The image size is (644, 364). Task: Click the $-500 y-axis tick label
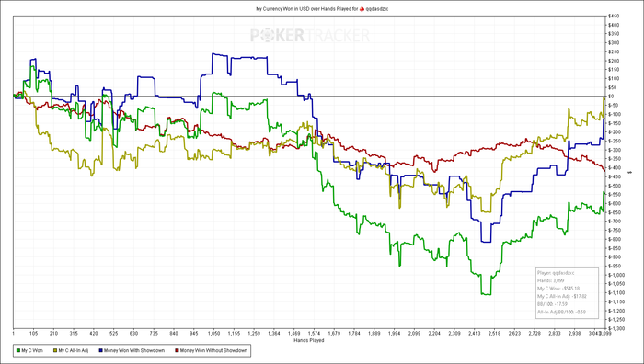click(x=615, y=186)
